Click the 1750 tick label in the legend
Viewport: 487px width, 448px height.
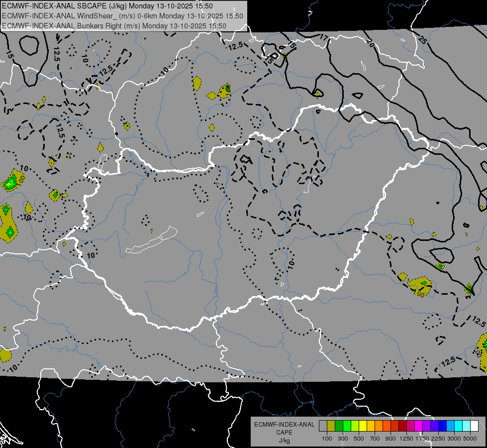click(x=422, y=439)
